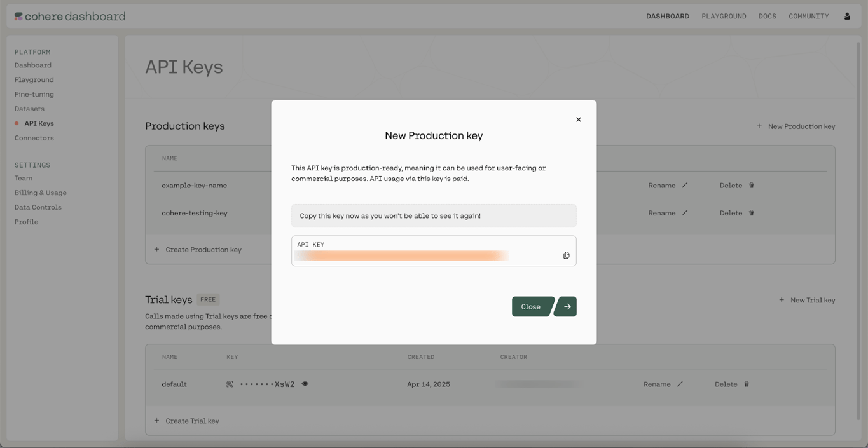Viewport: 868px width, 448px height.
Task: Click the Cohere dashboard logo
Action: coord(70,16)
